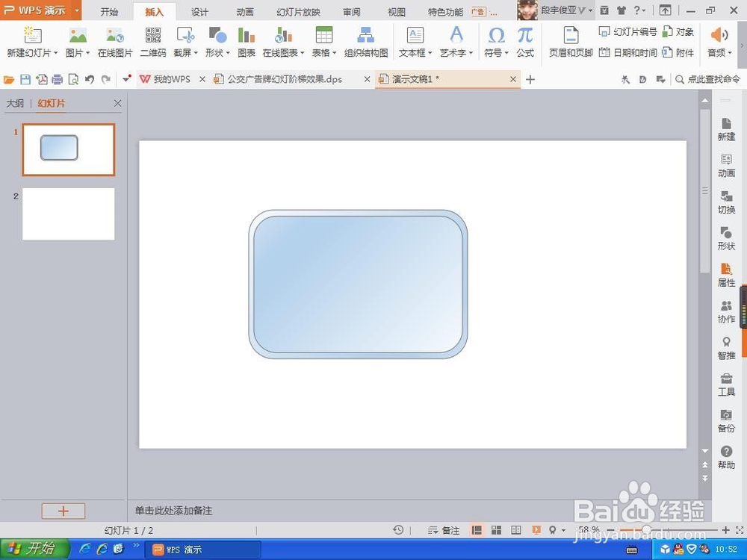Click the Windows 开始 Start button
The image size is (747, 560).
pyautogui.click(x=34, y=549)
